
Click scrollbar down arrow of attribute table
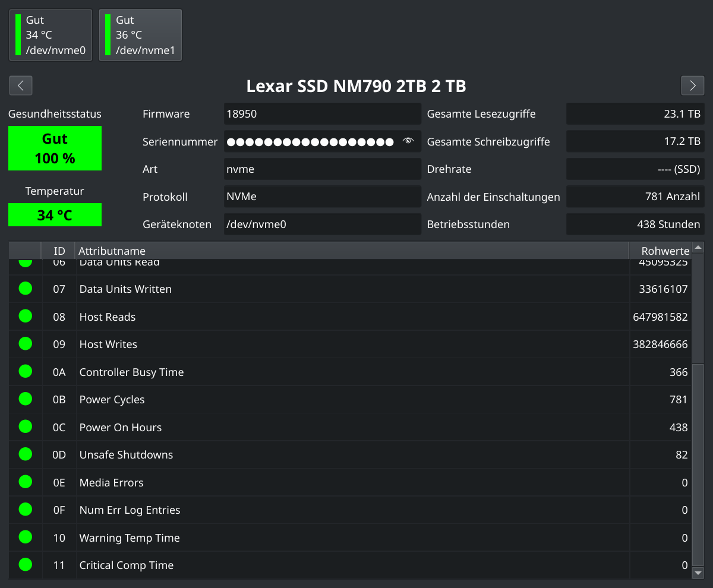click(698, 573)
